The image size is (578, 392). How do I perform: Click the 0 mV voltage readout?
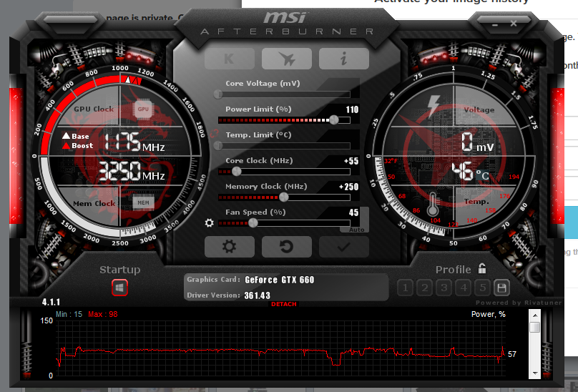pos(477,142)
